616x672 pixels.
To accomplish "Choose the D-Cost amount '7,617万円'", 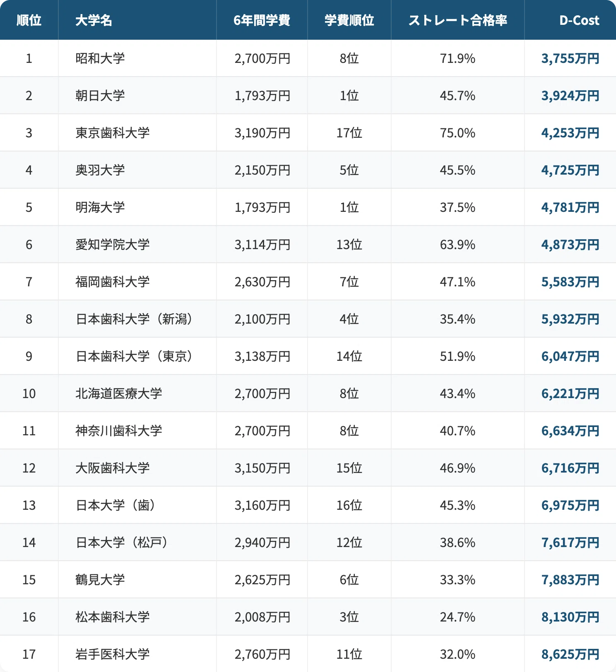I will click(570, 542).
